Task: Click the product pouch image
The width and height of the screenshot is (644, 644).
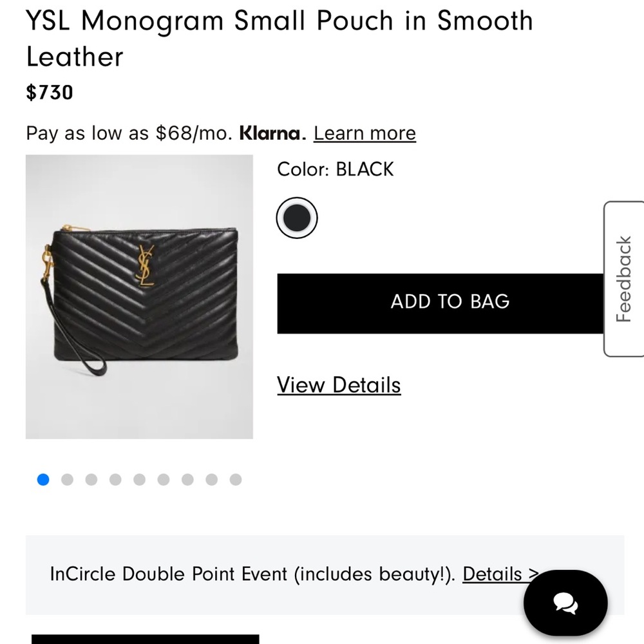Action: coord(140,296)
